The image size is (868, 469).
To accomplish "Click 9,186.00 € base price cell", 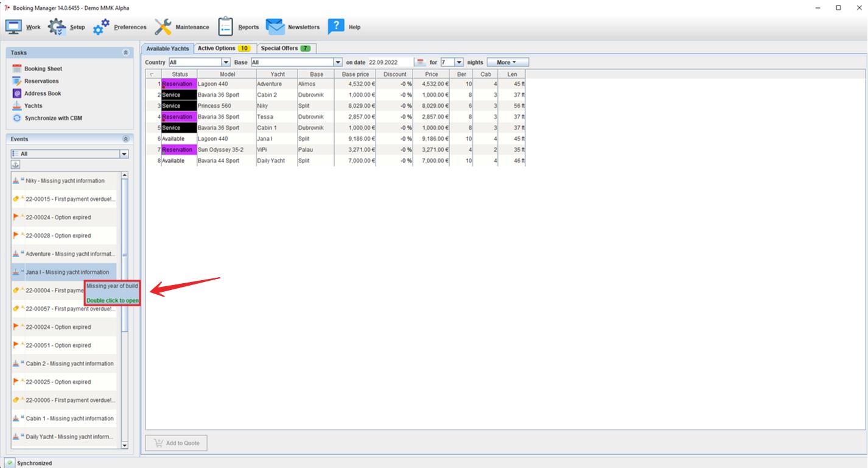I will (x=355, y=139).
